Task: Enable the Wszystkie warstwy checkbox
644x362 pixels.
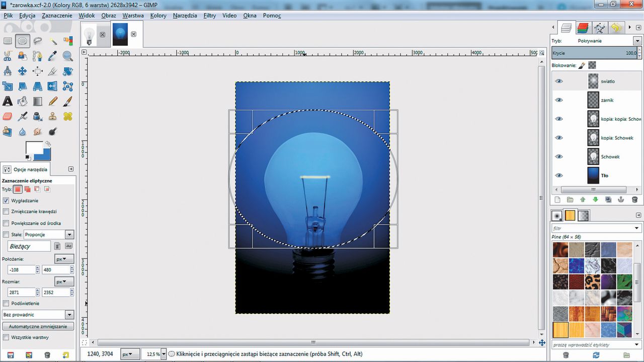Action: pyautogui.click(x=6, y=337)
